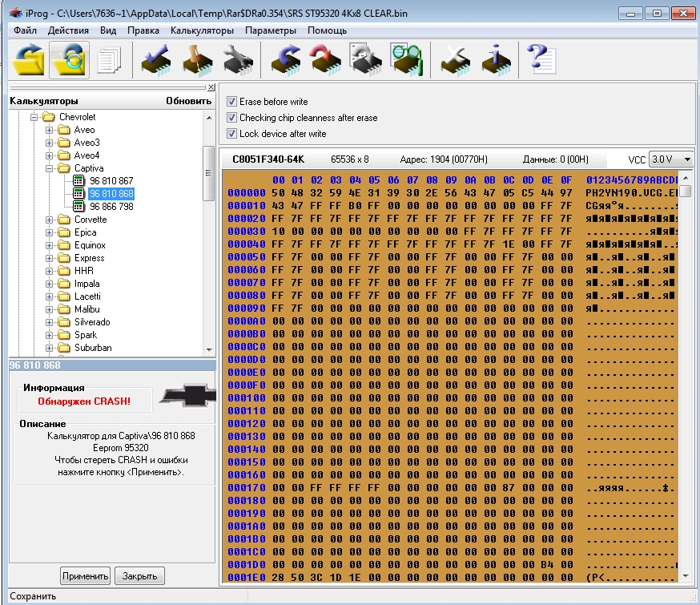
Task: Click the open file folder toolbar icon
Action: [x=28, y=60]
